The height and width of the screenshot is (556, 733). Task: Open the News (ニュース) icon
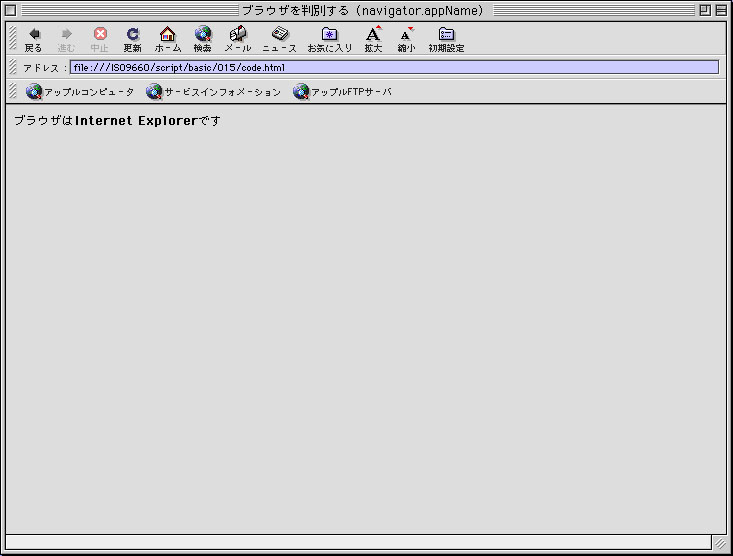(280, 39)
